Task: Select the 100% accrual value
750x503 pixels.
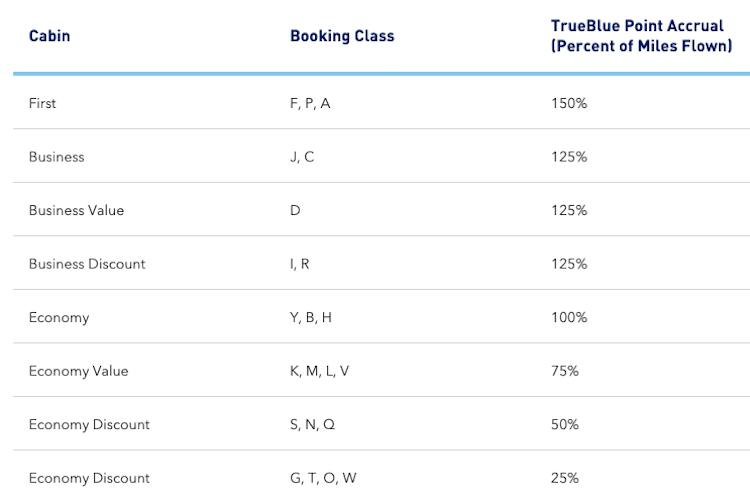Action: [x=569, y=318]
